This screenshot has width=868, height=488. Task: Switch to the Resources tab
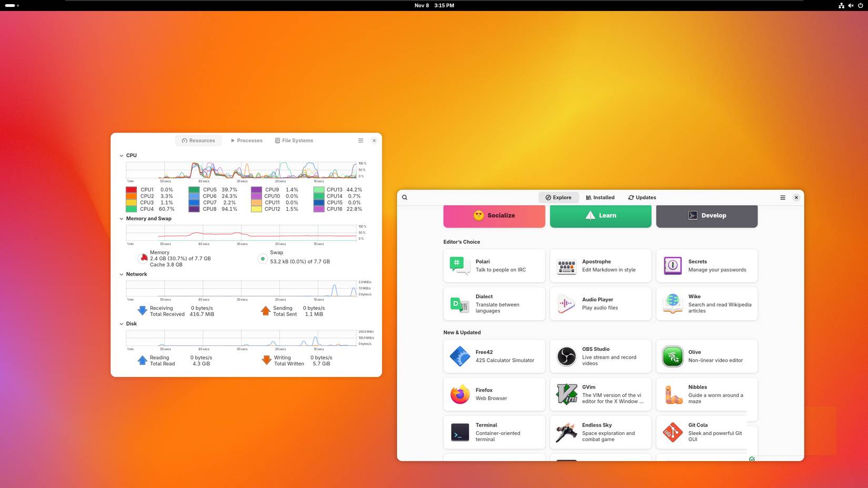(198, 140)
